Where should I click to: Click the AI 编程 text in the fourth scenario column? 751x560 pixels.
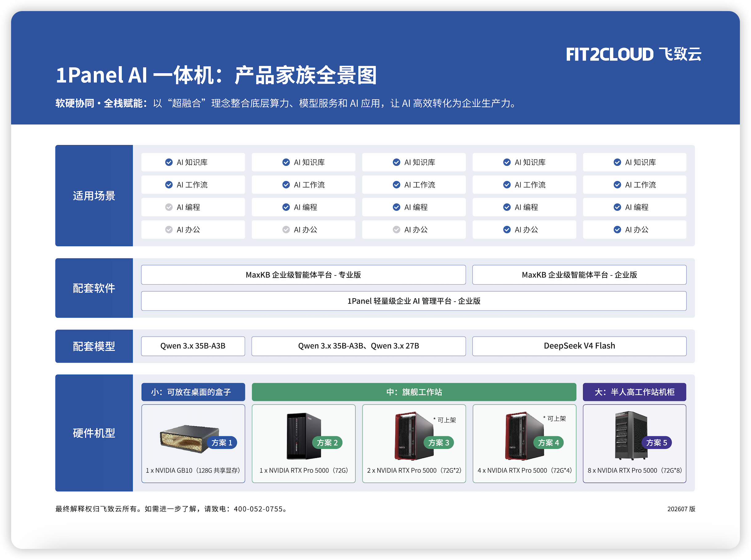point(527,207)
